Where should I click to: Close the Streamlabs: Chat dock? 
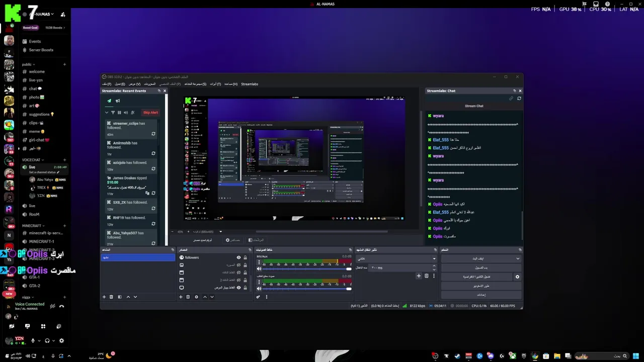pos(520,91)
